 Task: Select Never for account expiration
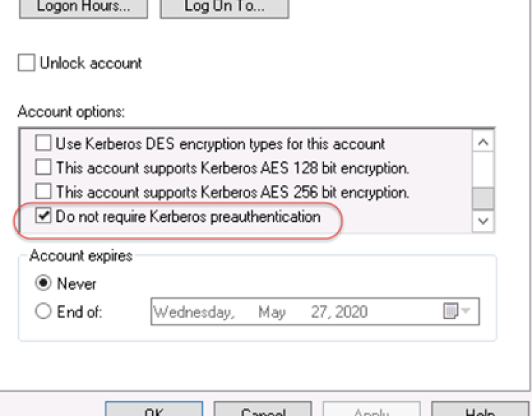(x=44, y=284)
